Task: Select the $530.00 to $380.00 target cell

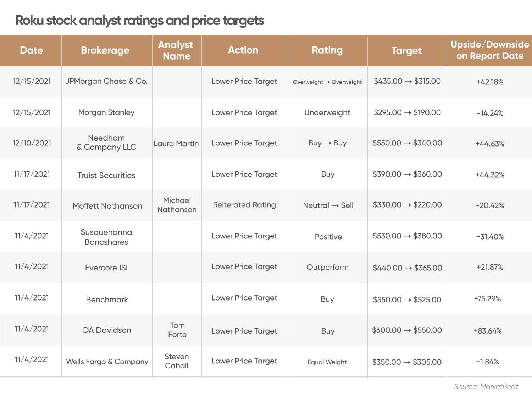Action: [x=407, y=236]
